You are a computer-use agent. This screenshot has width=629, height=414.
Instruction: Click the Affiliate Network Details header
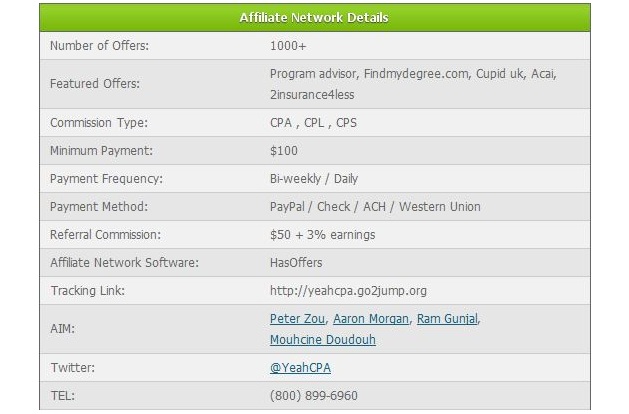pyautogui.click(x=314, y=18)
